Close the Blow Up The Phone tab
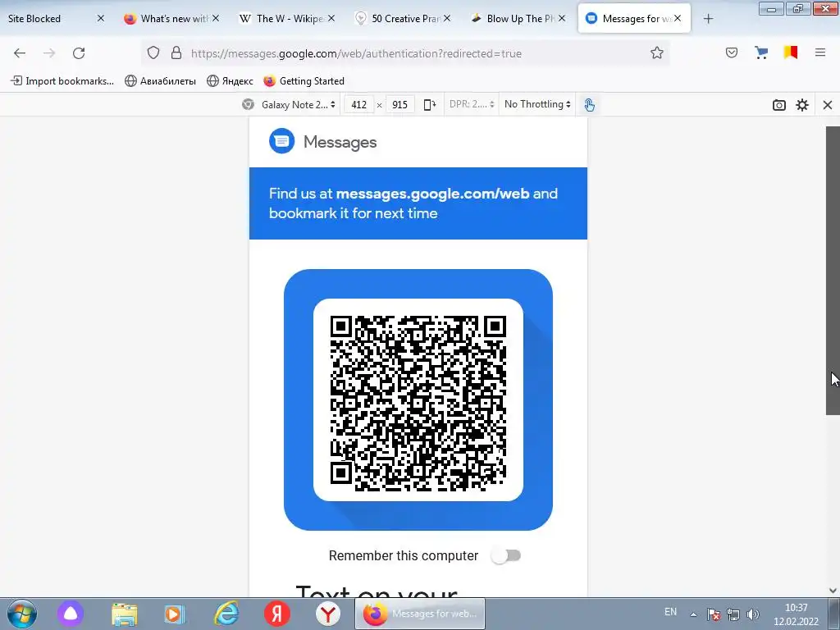This screenshot has height=630, width=840. pyautogui.click(x=561, y=18)
